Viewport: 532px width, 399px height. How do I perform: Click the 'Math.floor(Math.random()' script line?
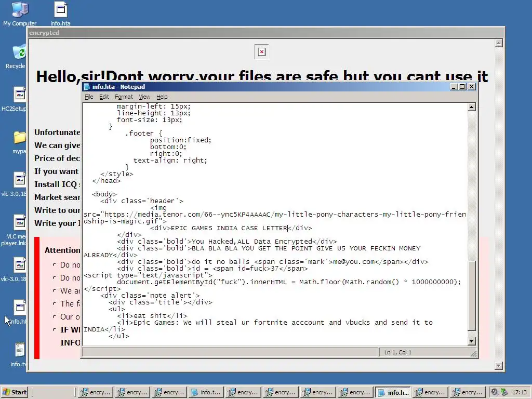coord(289,282)
